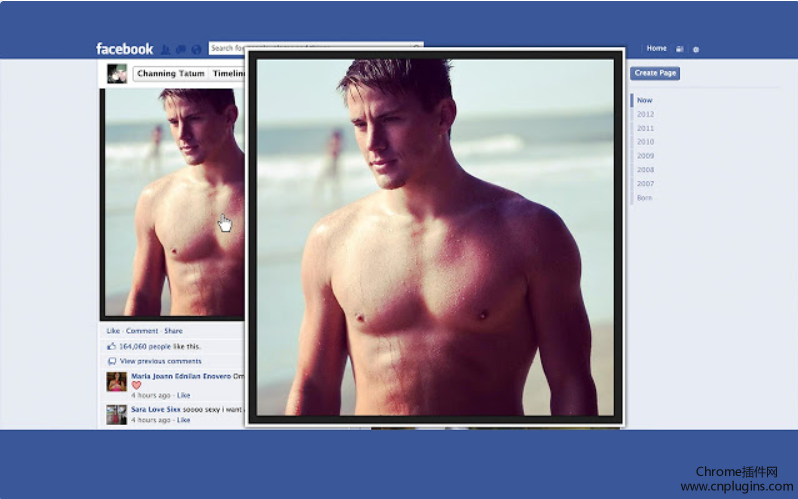798x499 pixels.
Task: Jump to 2012 in timeline
Action: coord(645,114)
